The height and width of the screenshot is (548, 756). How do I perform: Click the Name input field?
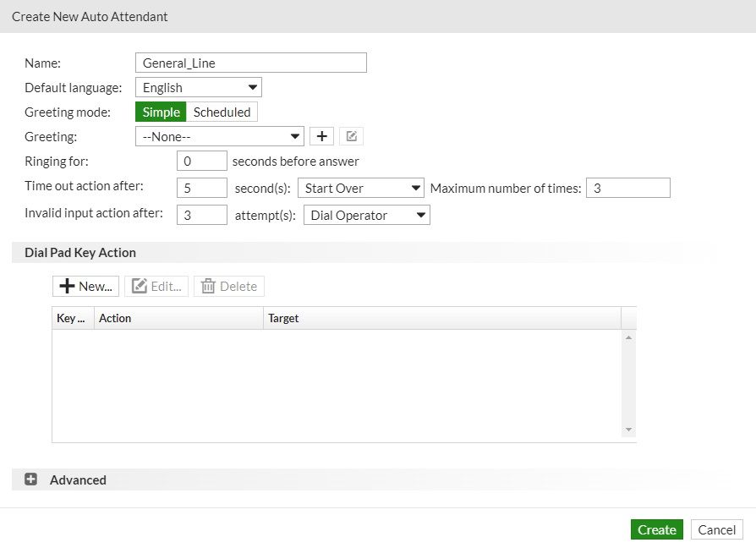tap(250, 63)
